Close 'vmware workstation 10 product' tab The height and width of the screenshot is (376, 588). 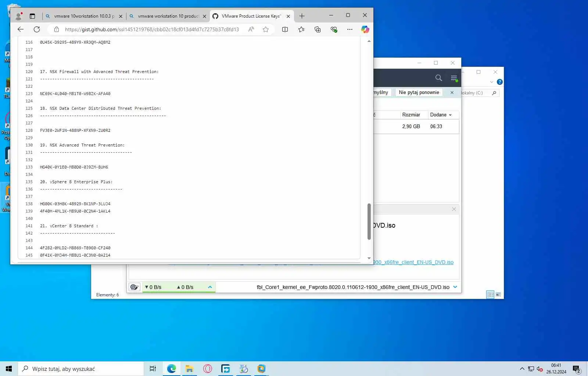point(204,16)
